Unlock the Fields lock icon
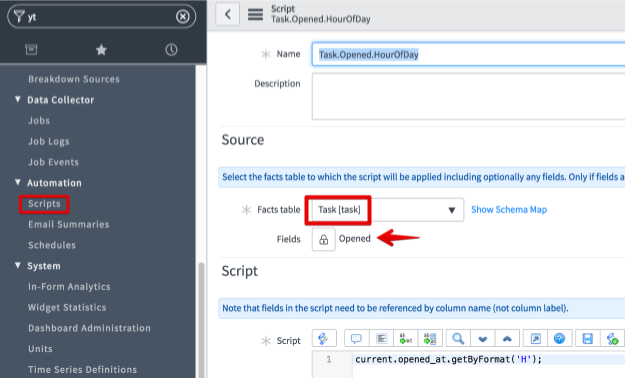This screenshot has width=625, height=378. 324,239
